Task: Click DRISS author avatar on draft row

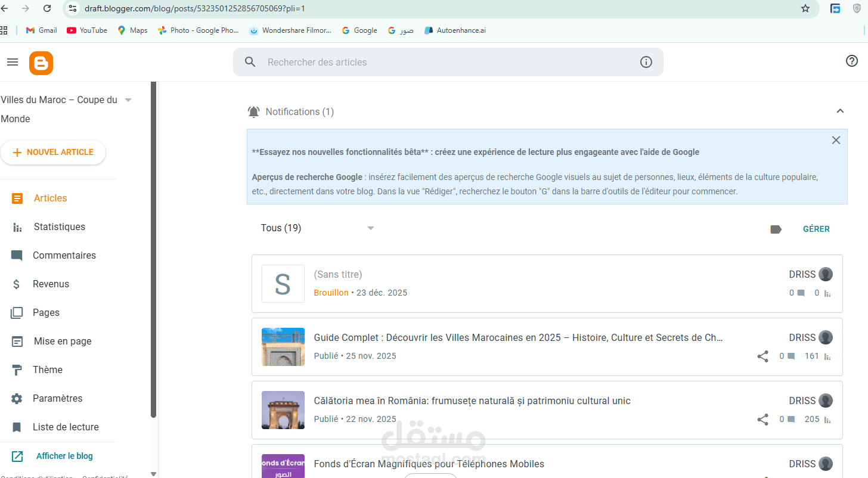Action: pyautogui.click(x=826, y=274)
